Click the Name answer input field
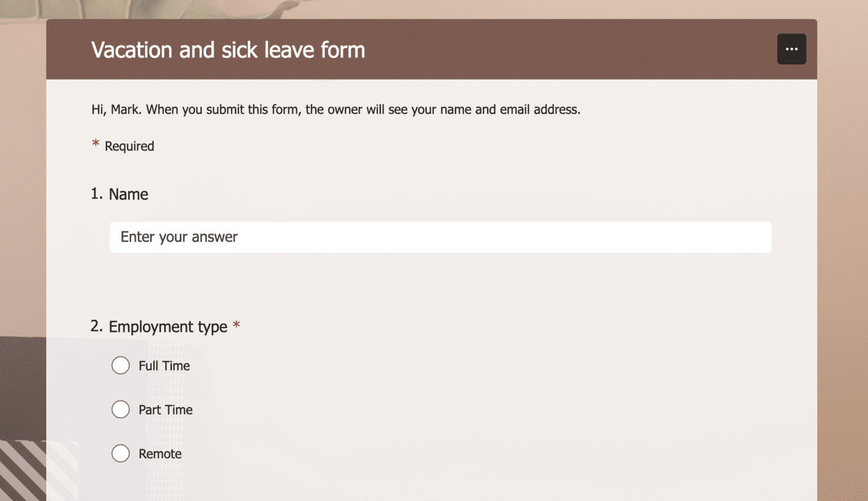Viewport: 868px width, 501px height. [x=440, y=237]
